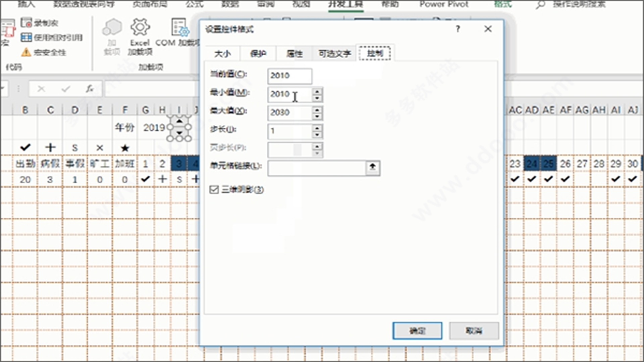Click Add-ins hexagon icon in ribbon

click(112, 27)
